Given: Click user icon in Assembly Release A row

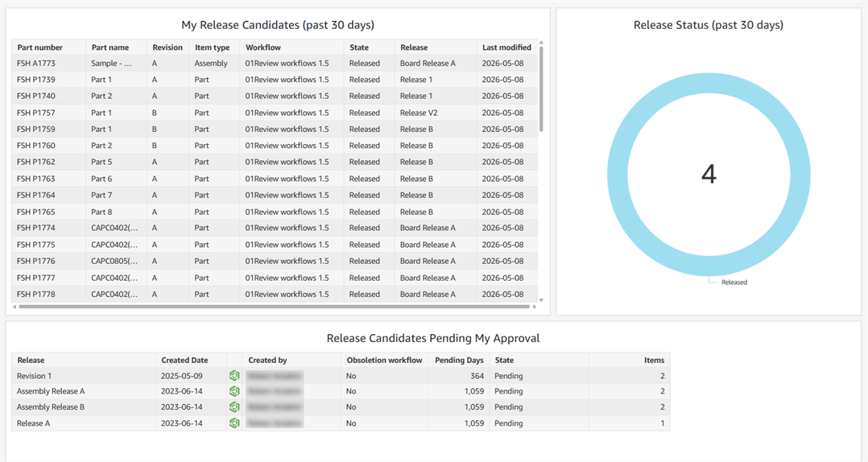Looking at the screenshot, I should pos(234,391).
